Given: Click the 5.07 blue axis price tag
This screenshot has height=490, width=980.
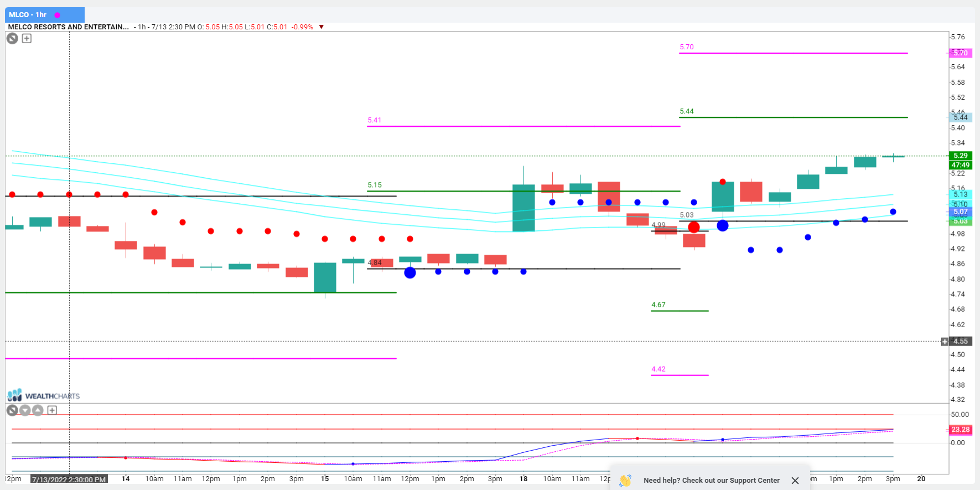Looking at the screenshot, I should point(961,212).
